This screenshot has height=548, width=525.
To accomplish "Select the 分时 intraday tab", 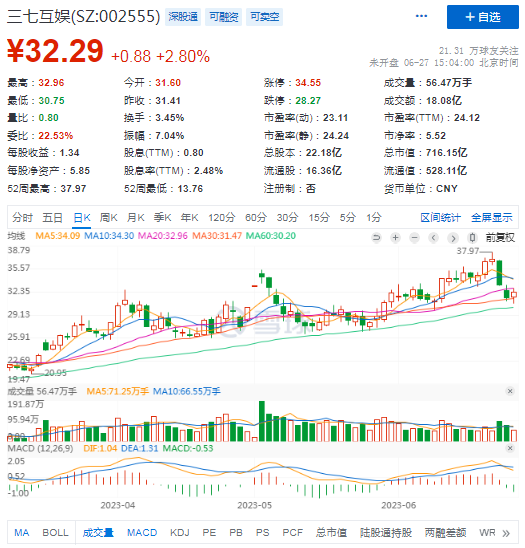I will tap(22, 218).
